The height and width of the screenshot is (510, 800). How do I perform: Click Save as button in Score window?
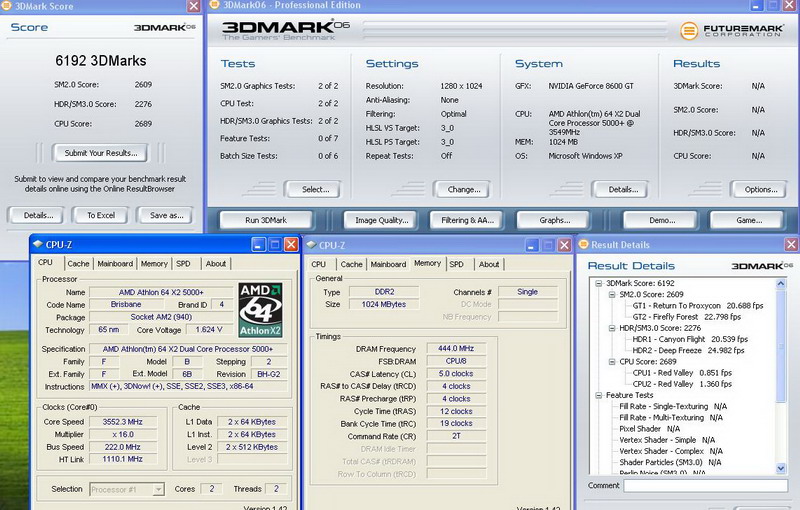(166, 215)
